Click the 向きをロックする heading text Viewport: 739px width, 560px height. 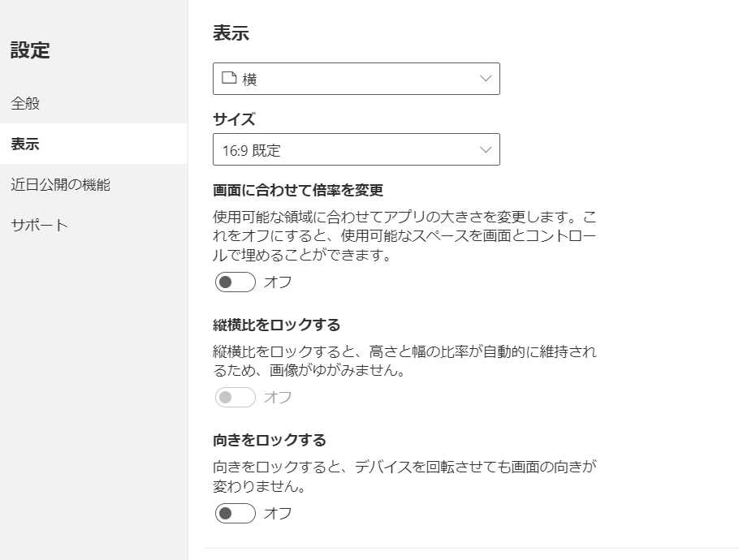click(269, 441)
